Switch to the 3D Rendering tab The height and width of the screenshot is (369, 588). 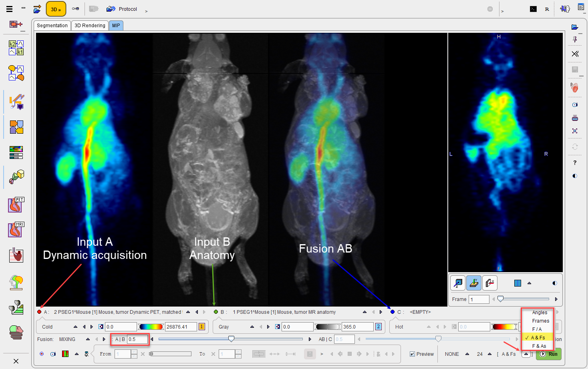pyautogui.click(x=90, y=26)
